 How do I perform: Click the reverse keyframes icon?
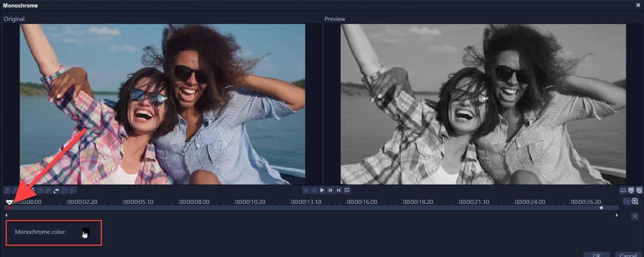click(57, 190)
